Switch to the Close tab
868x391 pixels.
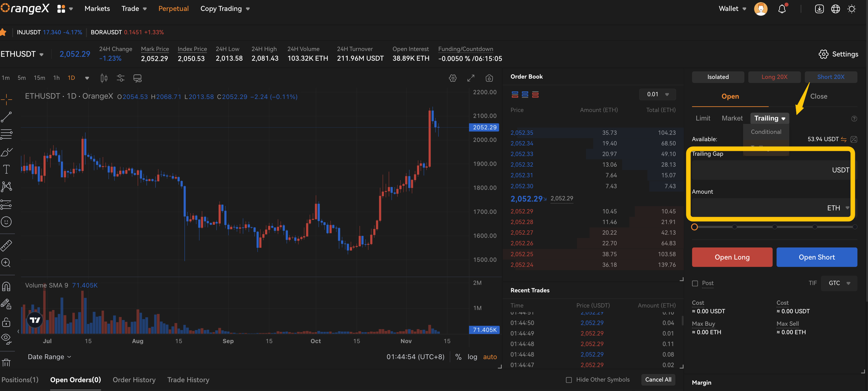(818, 97)
